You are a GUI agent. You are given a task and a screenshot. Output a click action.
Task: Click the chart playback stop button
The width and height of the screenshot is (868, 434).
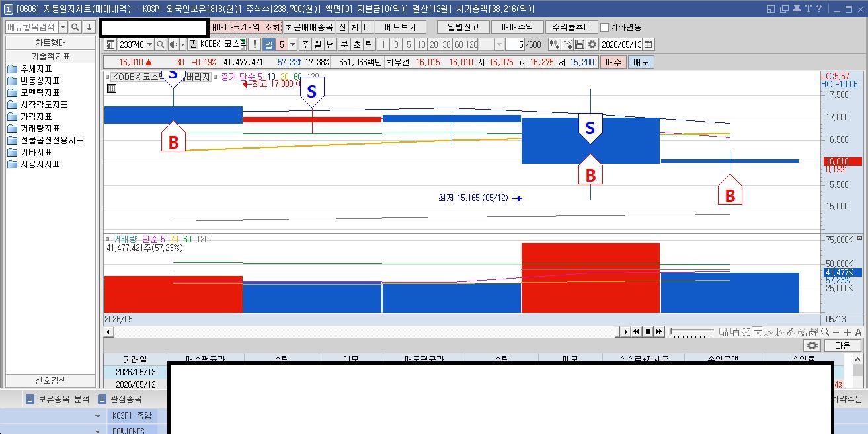[648, 332]
